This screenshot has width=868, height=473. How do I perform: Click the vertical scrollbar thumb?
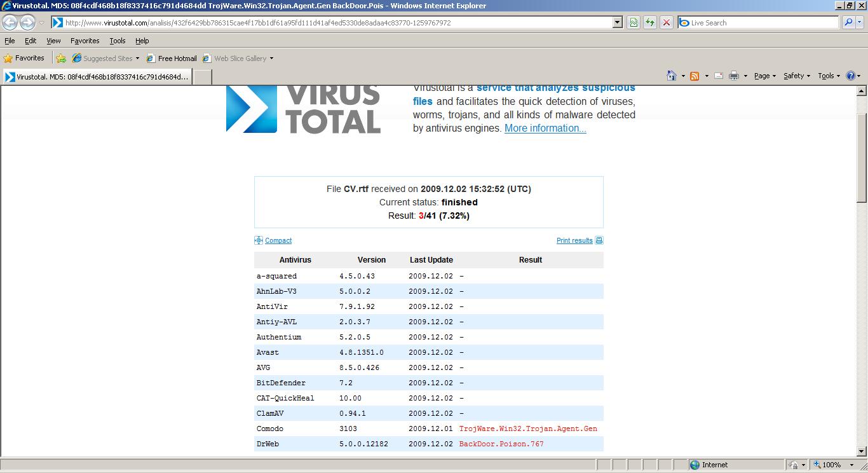click(x=862, y=158)
